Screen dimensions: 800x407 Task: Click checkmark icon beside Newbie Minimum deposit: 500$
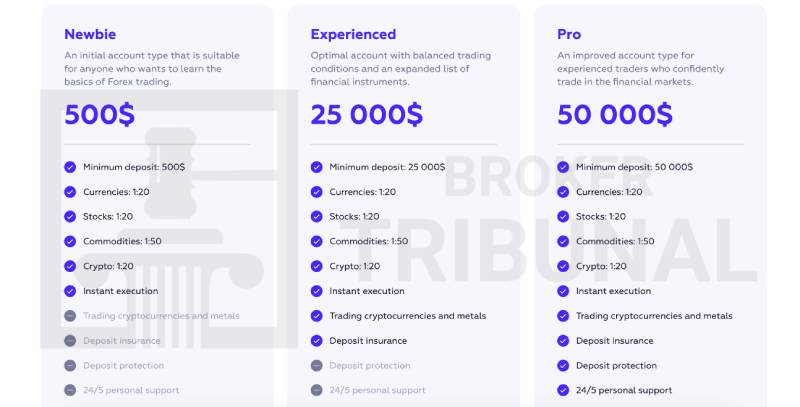pyautogui.click(x=70, y=167)
